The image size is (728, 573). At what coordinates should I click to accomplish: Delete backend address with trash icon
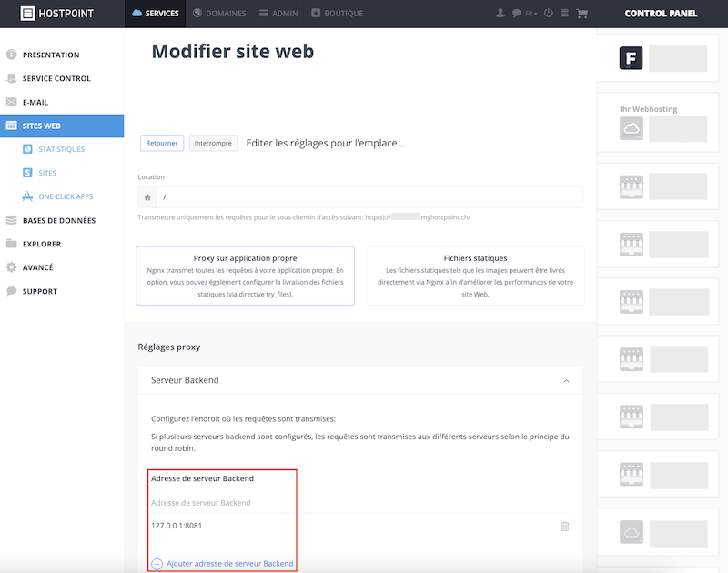565,526
